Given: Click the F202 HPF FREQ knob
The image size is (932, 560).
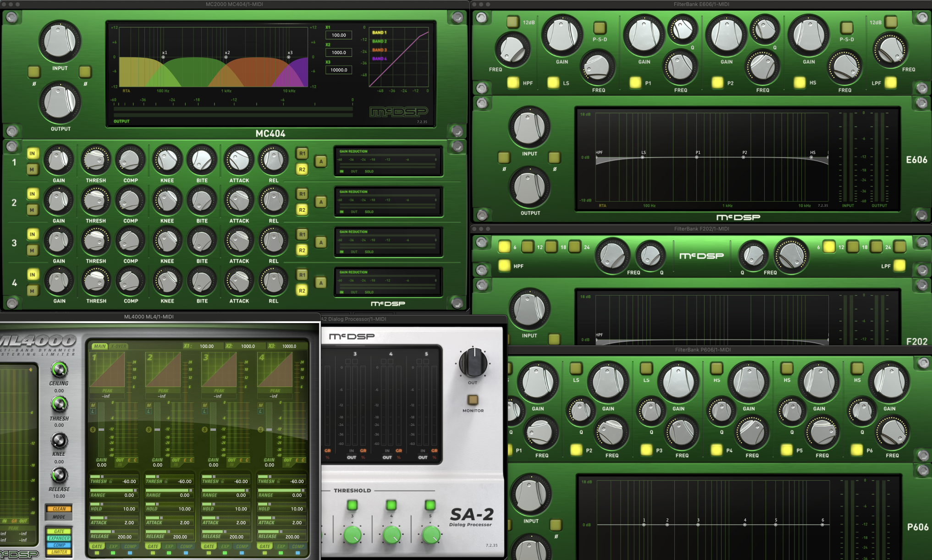Looking at the screenshot, I should (x=612, y=255).
